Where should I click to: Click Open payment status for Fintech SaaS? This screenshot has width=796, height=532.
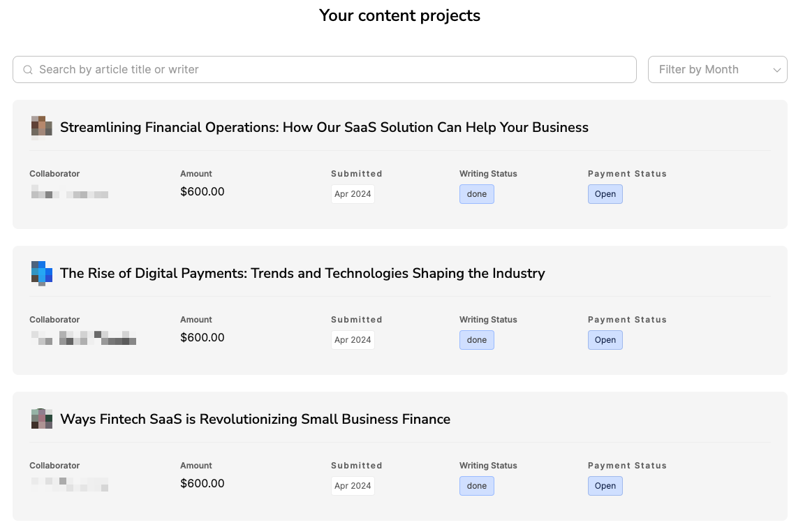tap(605, 486)
